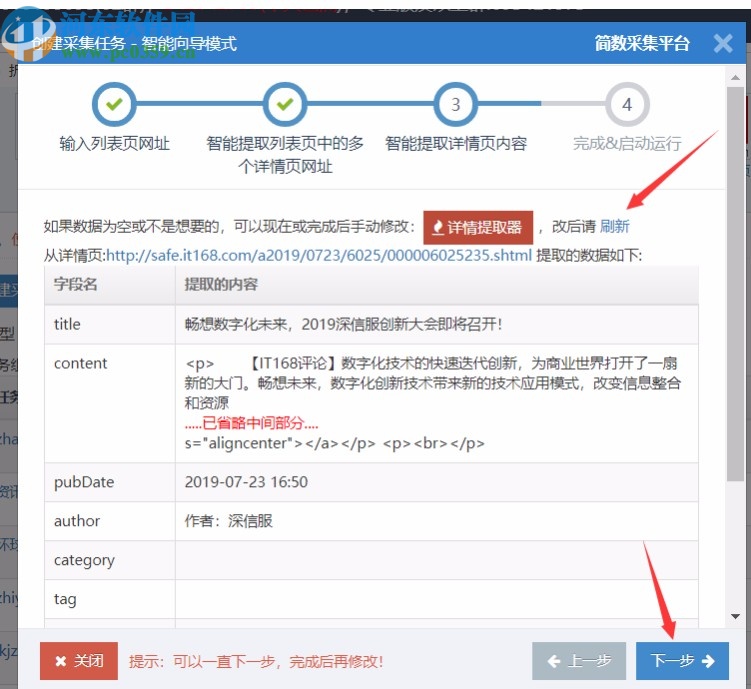Click the 简数采集平台 header text
This screenshot has height=689, width=751.
pyautogui.click(x=642, y=44)
